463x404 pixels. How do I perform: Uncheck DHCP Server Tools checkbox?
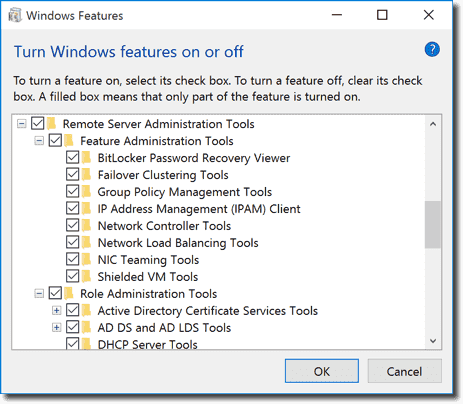tap(72, 343)
